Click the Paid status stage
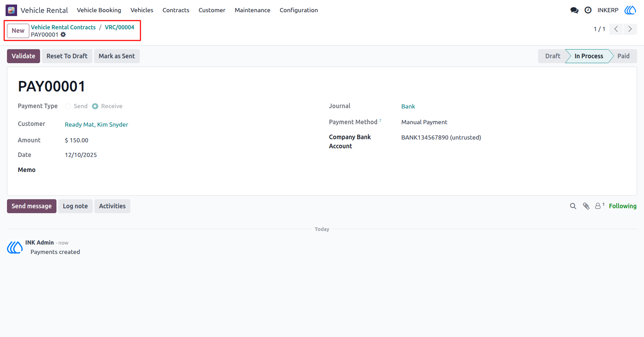 coord(623,56)
